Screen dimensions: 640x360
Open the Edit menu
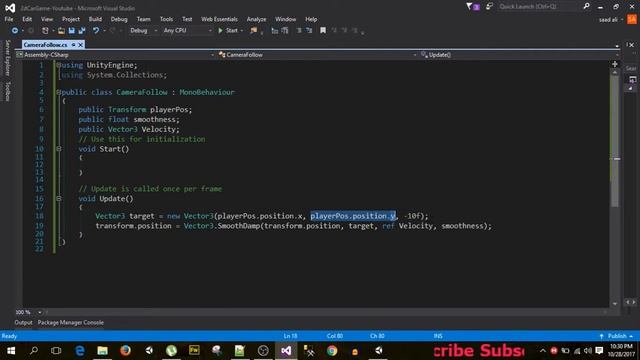coord(27,19)
